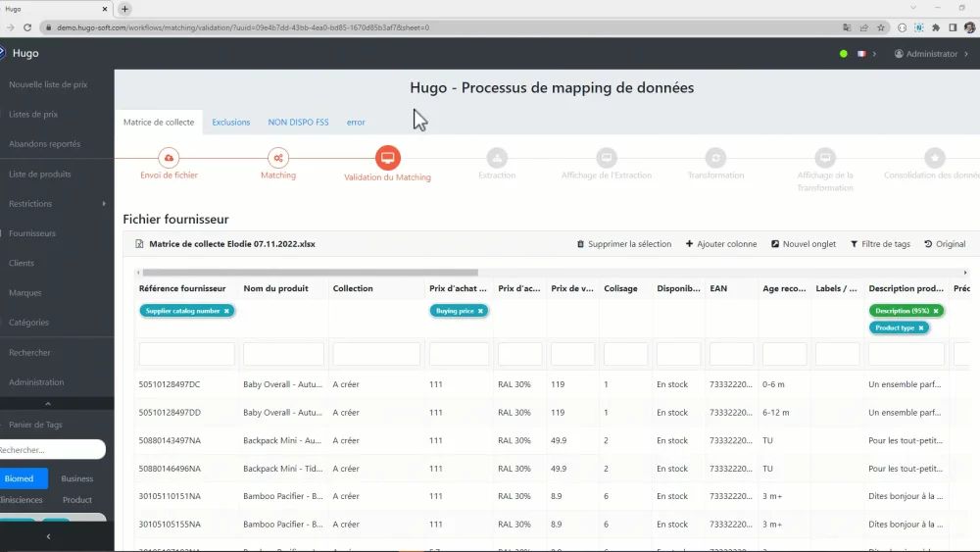
Task: Click the Extraction step icon
Action: [x=497, y=158]
